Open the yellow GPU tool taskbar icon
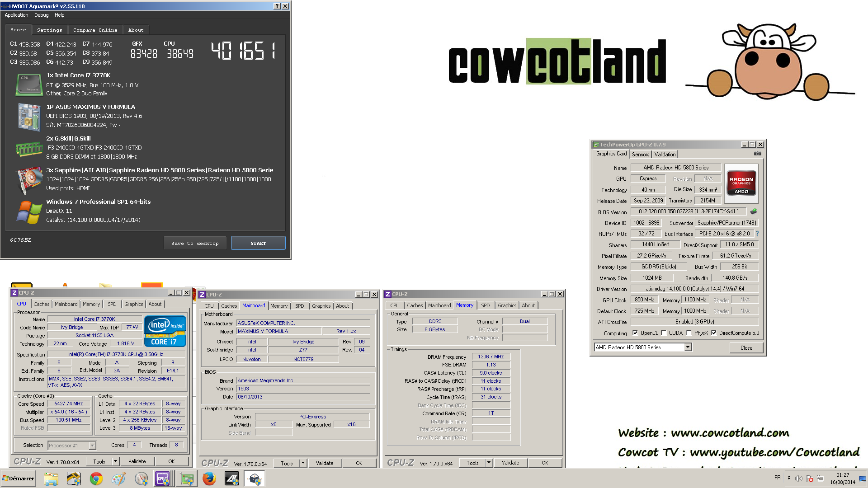 coord(74,479)
